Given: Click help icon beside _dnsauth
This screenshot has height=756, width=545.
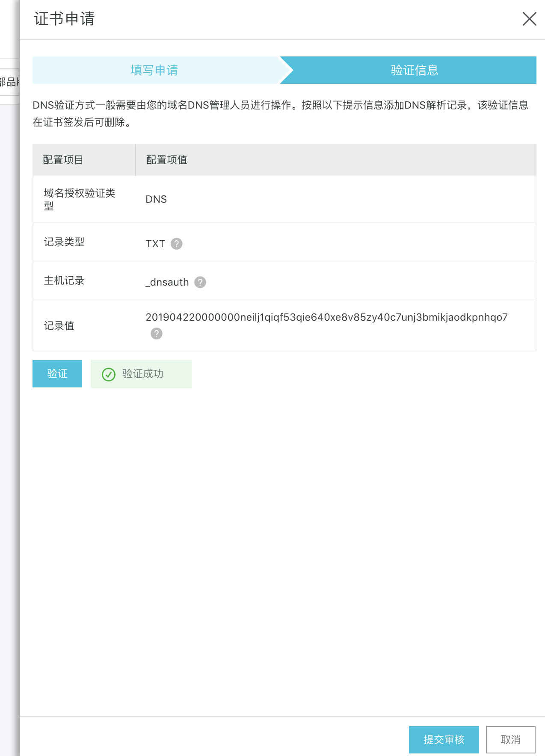Looking at the screenshot, I should (x=200, y=282).
